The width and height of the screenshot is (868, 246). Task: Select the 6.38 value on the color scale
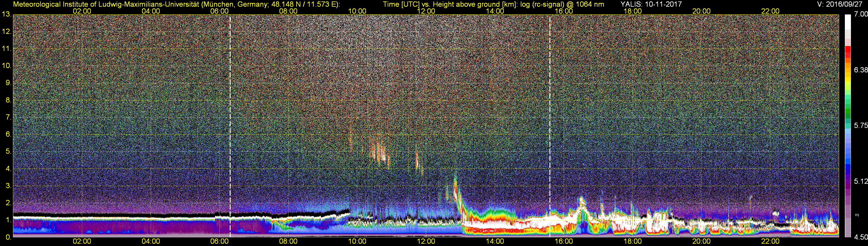click(860, 70)
